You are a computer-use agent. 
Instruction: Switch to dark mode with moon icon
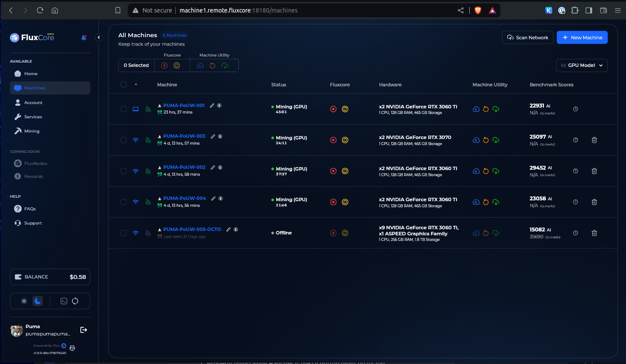pyautogui.click(x=38, y=301)
